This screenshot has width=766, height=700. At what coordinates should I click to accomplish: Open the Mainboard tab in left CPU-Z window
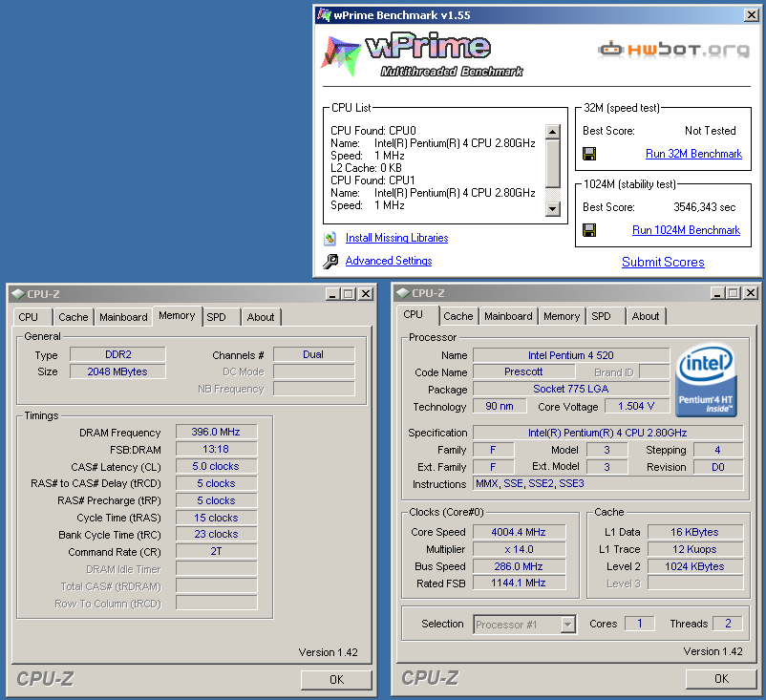(123, 317)
